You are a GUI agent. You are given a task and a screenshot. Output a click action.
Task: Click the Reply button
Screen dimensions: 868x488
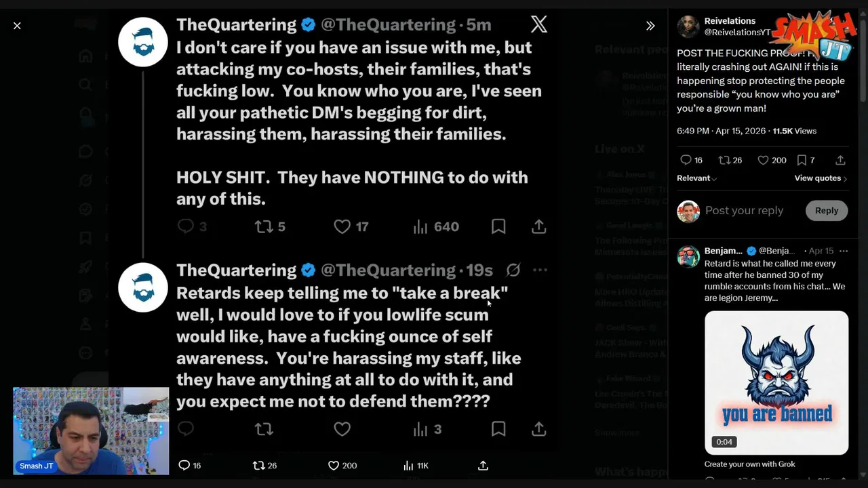[826, 211]
